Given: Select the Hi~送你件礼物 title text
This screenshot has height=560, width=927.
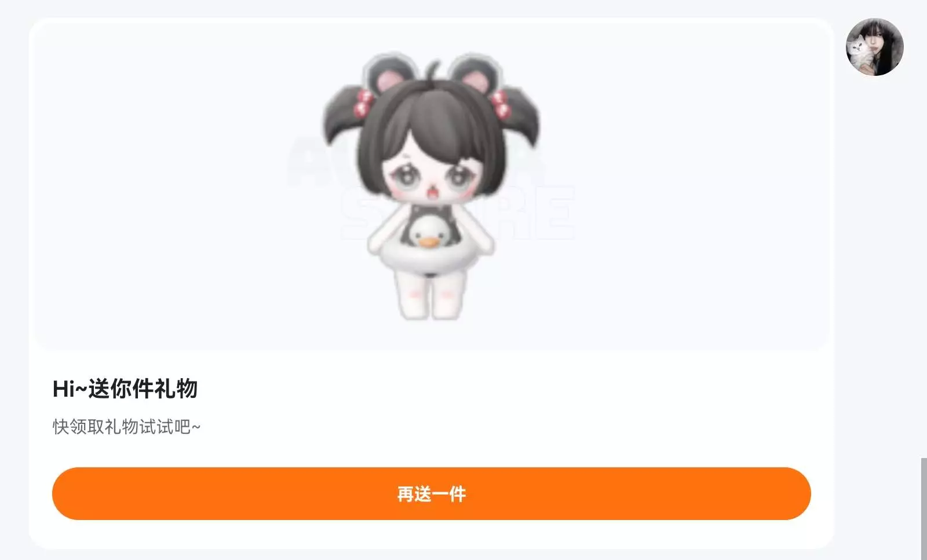Looking at the screenshot, I should (125, 389).
